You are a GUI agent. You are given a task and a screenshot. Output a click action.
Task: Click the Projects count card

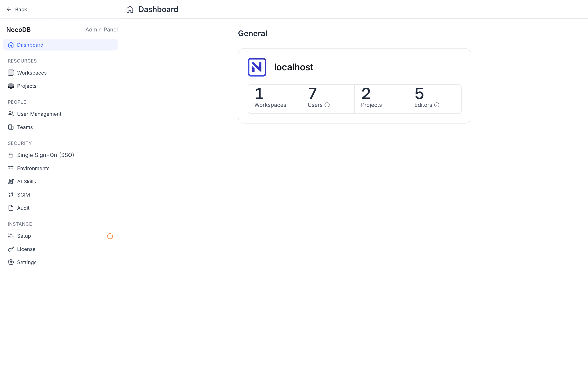381,99
